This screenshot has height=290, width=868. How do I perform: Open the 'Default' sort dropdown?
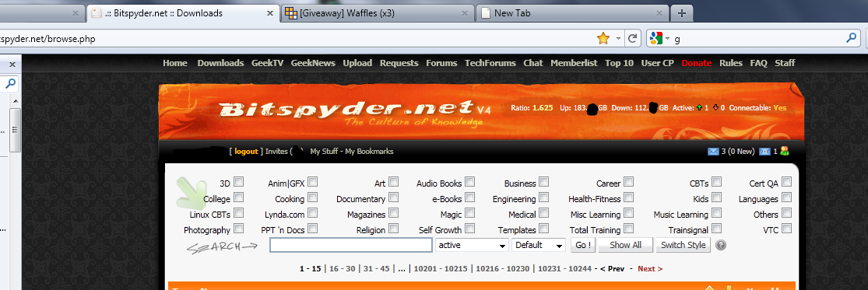coord(539,245)
